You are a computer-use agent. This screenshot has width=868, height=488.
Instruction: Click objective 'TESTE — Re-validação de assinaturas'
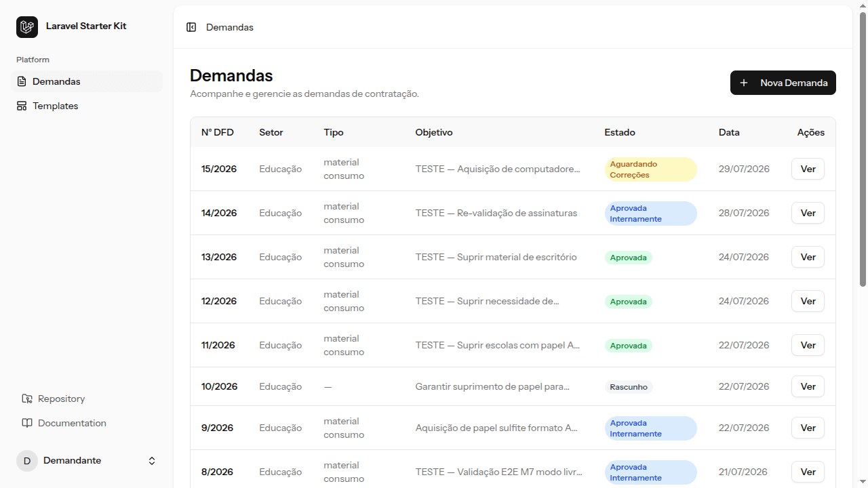click(x=496, y=213)
